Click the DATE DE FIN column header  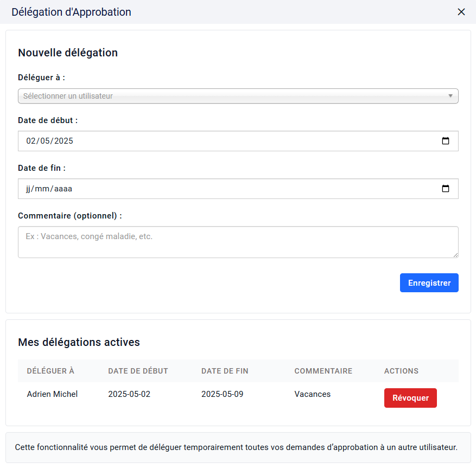[x=225, y=371]
